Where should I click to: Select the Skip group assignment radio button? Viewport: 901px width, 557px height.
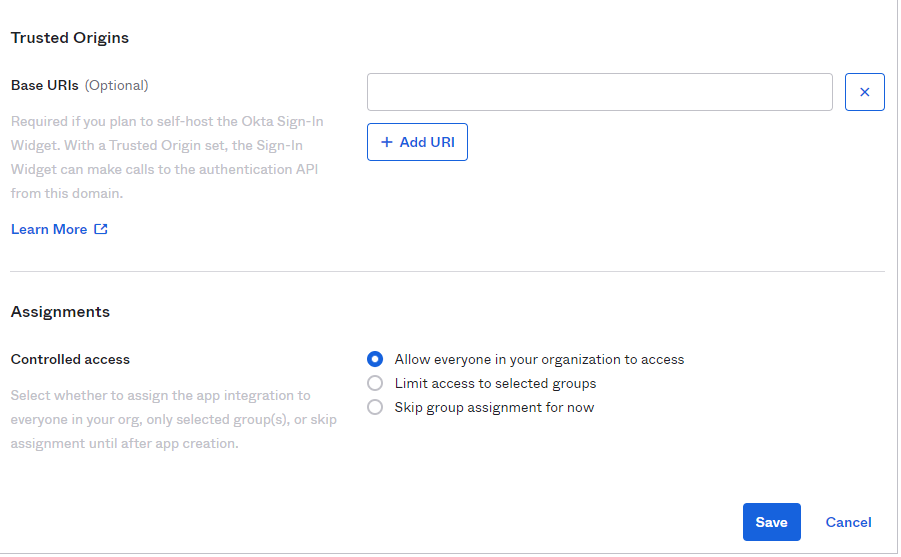[x=375, y=407]
